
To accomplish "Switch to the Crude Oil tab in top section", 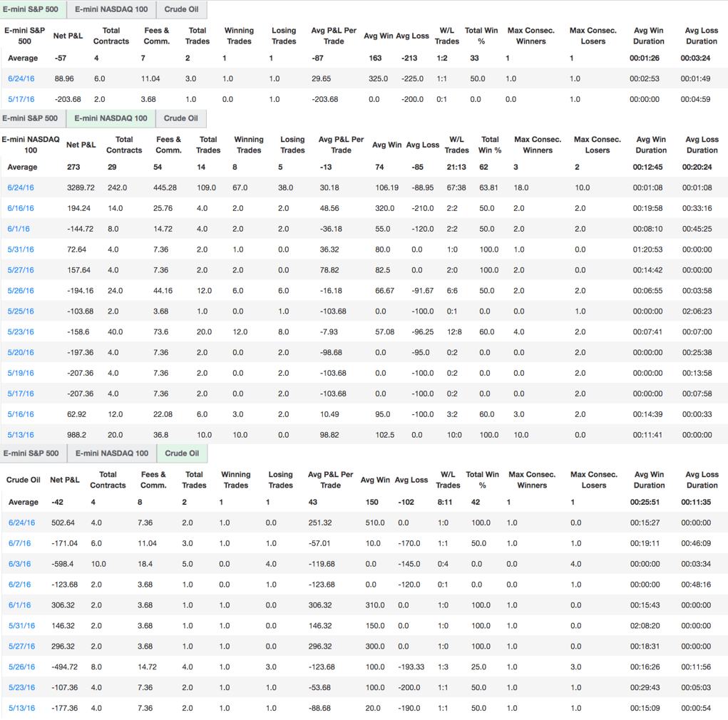I will click(181, 9).
